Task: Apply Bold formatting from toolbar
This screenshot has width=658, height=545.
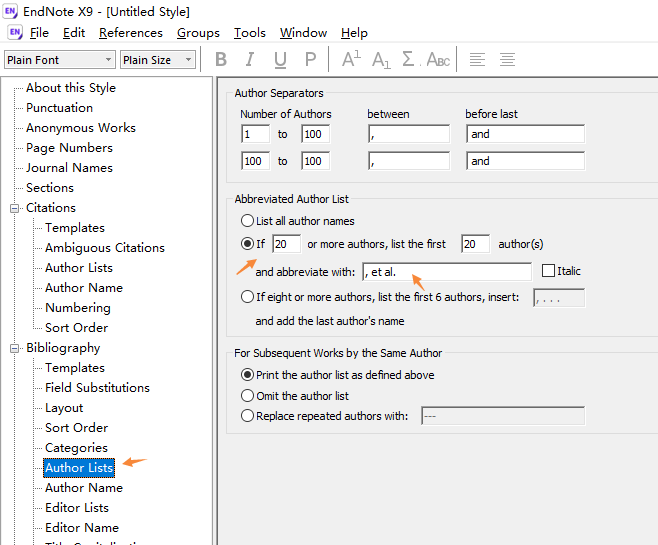Action: click(x=221, y=60)
